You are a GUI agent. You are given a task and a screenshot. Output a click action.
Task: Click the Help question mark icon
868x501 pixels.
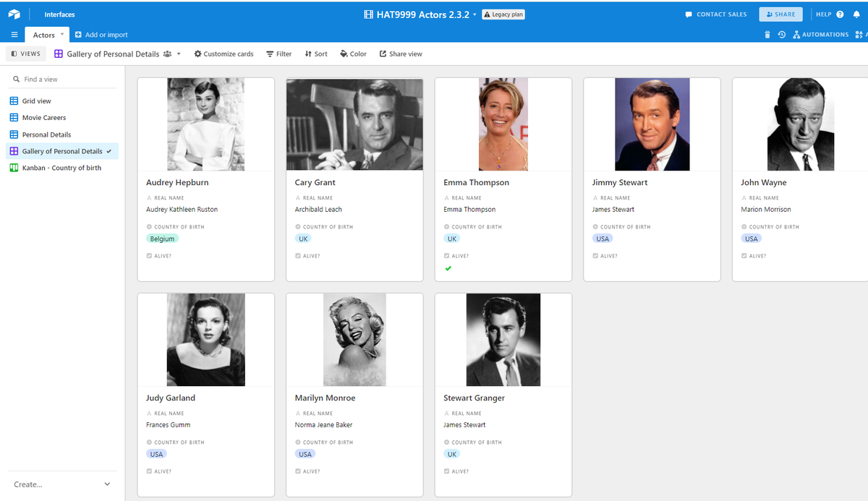pyautogui.click(x=841, y=14)
